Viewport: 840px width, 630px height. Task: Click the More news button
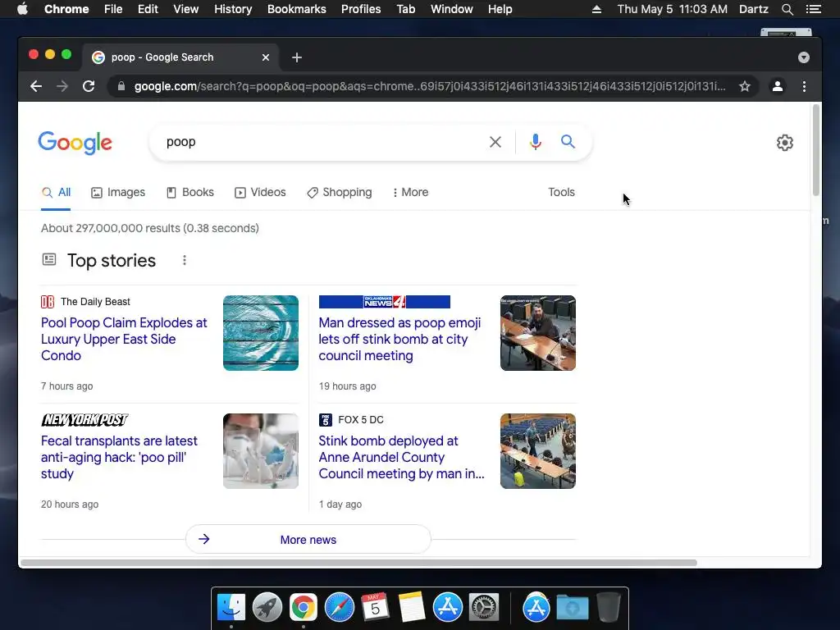click(308, 540)
